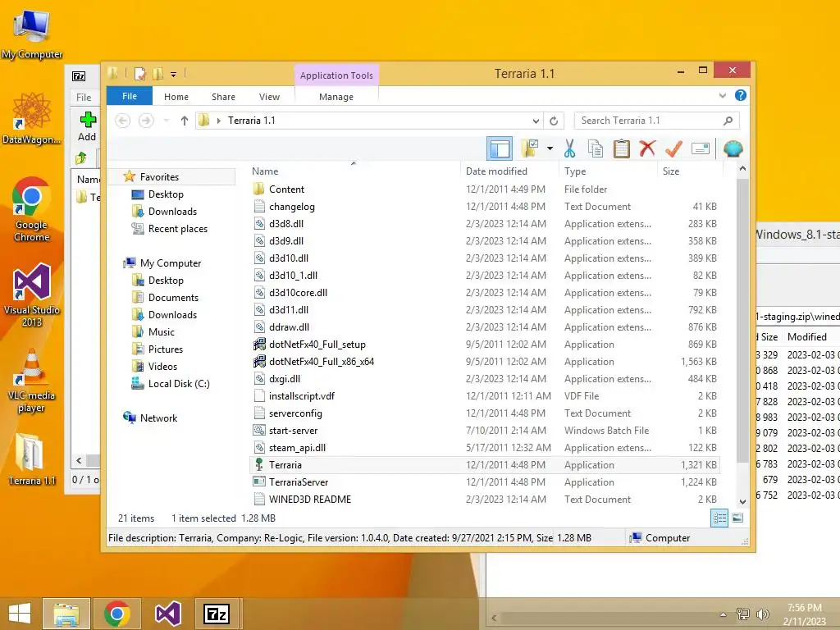Image resolution: width=840 pixels, height=630 pixels.
Task: Click Visual Studio icon on the taskbar
Action: 167,614
